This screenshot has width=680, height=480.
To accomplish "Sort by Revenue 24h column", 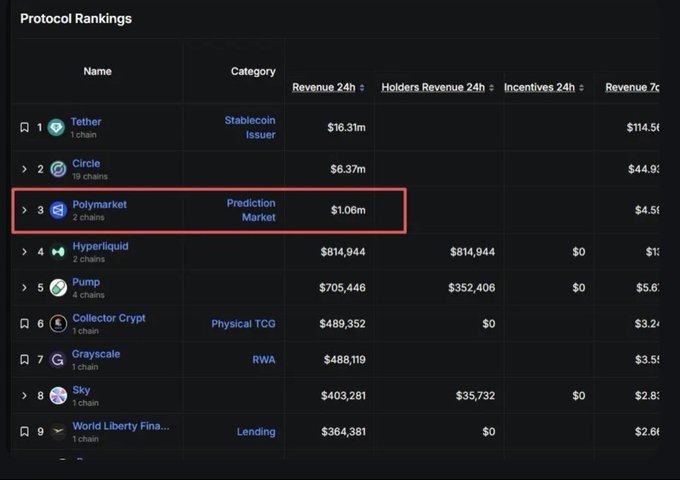I will click(x=324, y=88).
